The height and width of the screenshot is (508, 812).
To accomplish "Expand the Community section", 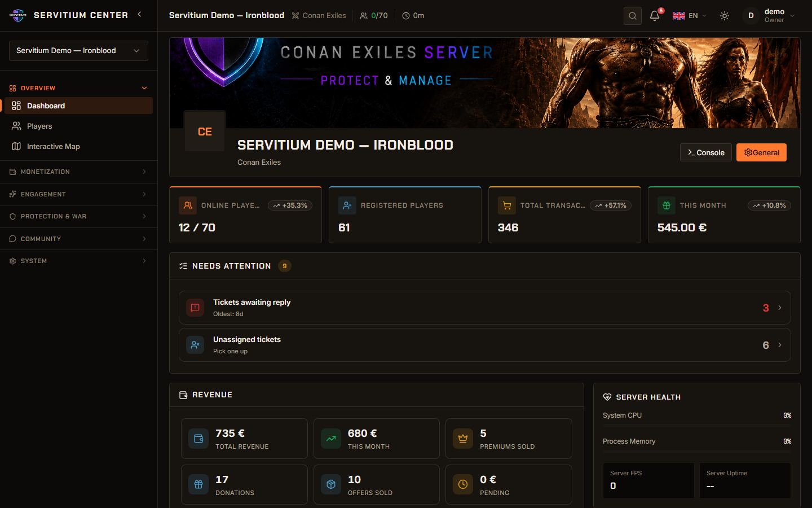I will (78, 239).
